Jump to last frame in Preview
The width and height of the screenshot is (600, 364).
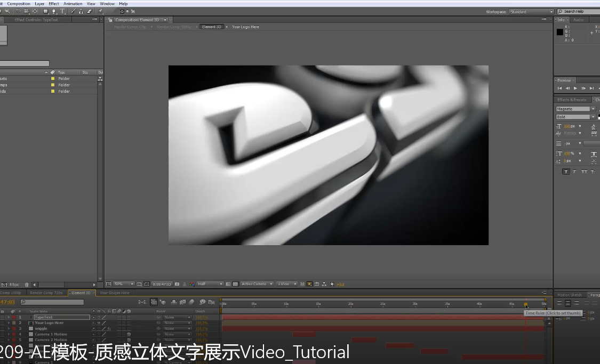click(591, 88)
